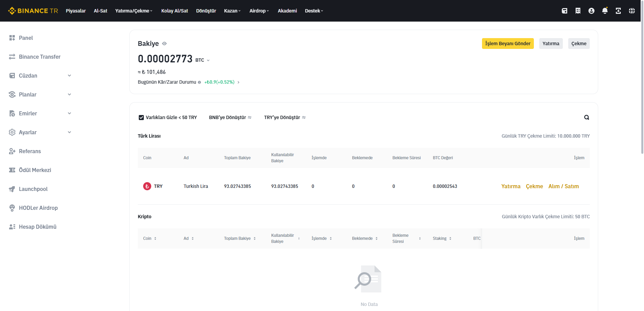Open the Airdrop dropdown menu
Viewport: 644px width, 311px height.
pos(259,11)
